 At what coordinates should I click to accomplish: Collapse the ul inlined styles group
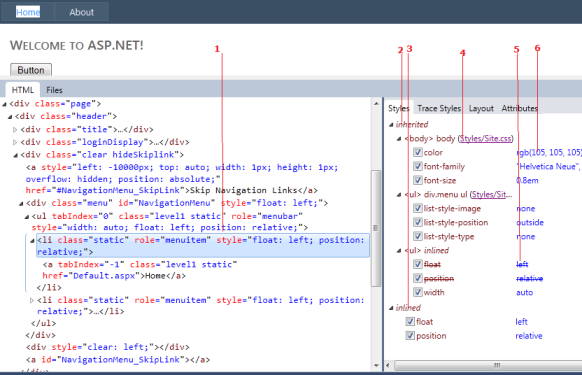tap(399, 251)
